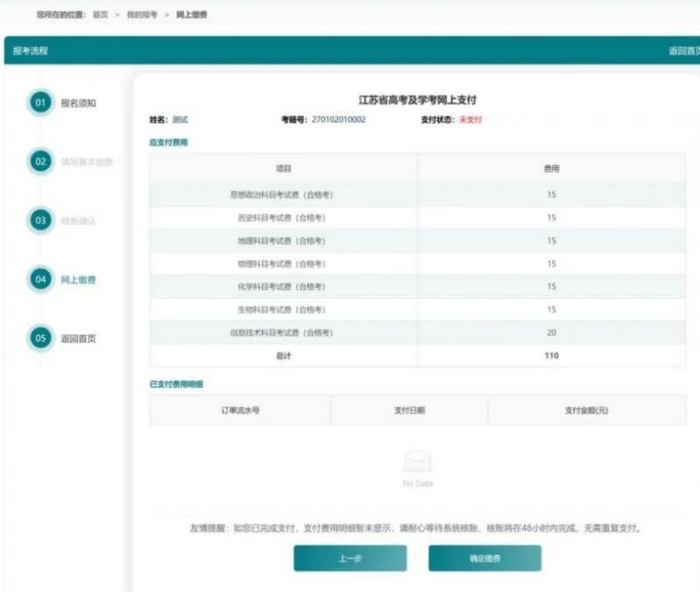Click 项目 column header
This screenshot has height=592, width=700.
pyautogui.click(x=283, y=168)
